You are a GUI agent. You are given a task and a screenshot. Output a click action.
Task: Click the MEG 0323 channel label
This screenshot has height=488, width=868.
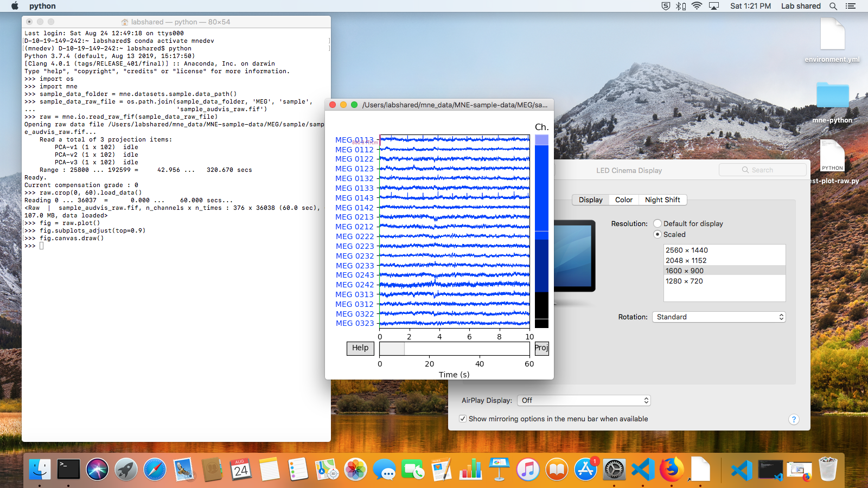(354, 323)
